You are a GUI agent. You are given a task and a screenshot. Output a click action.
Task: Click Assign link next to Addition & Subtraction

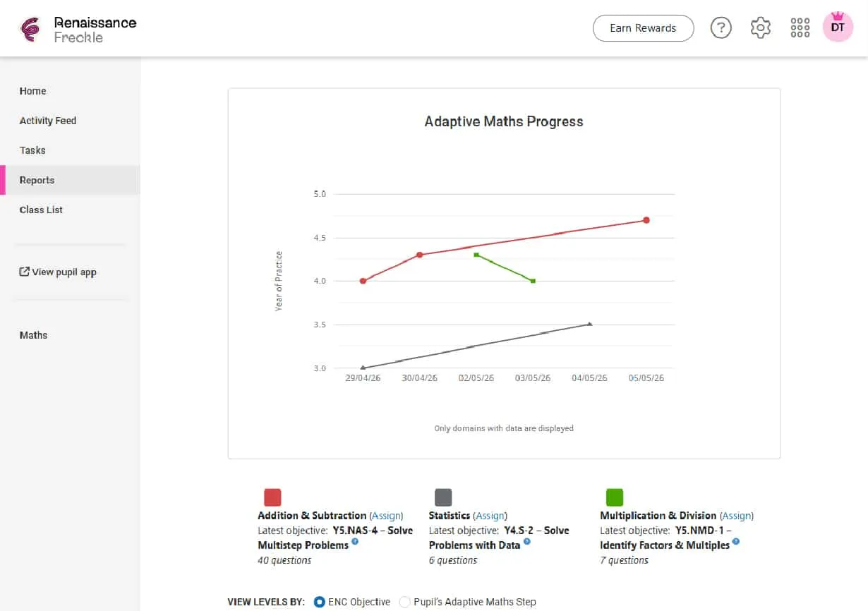(x=386, y=516)
